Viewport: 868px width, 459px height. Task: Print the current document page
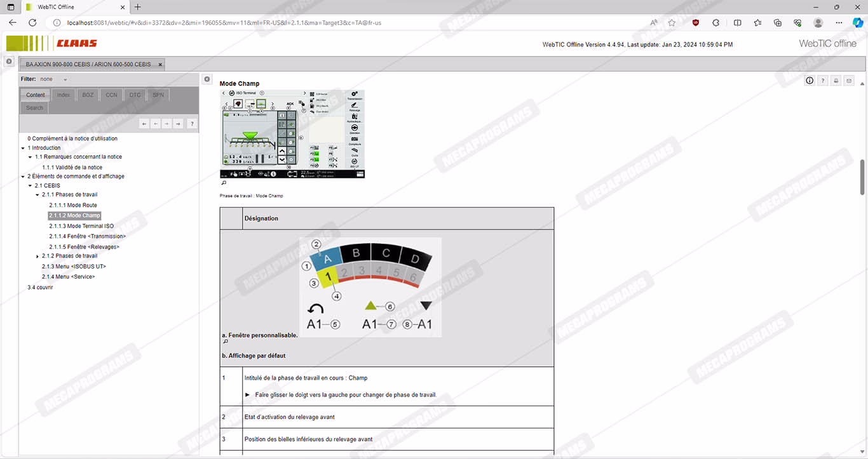point(836,81)
